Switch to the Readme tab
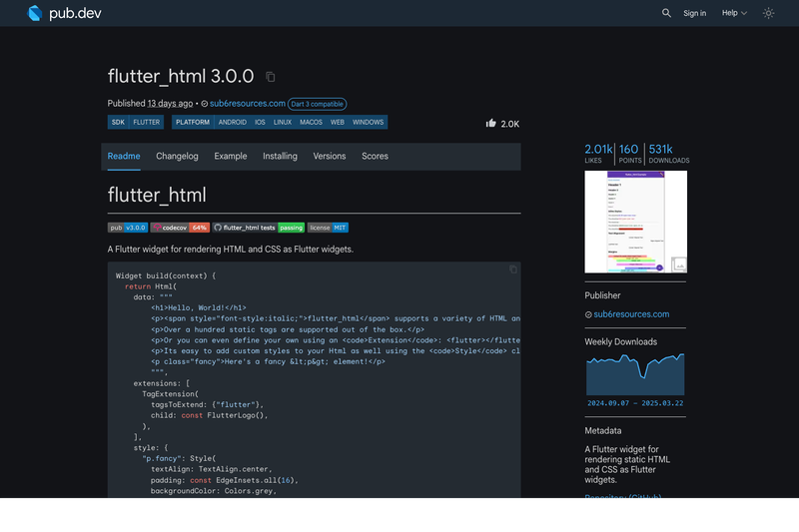The image size is (799, 532). [x=124, y=157]
